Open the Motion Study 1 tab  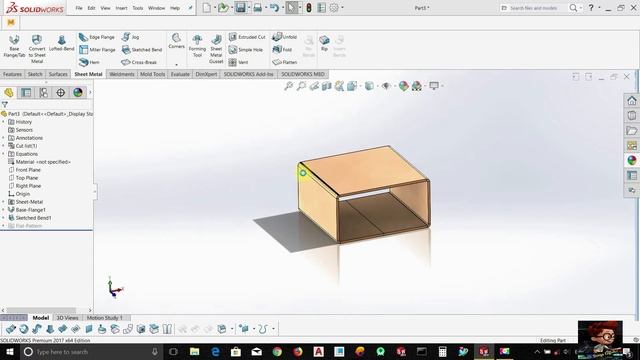pos(105,318)
